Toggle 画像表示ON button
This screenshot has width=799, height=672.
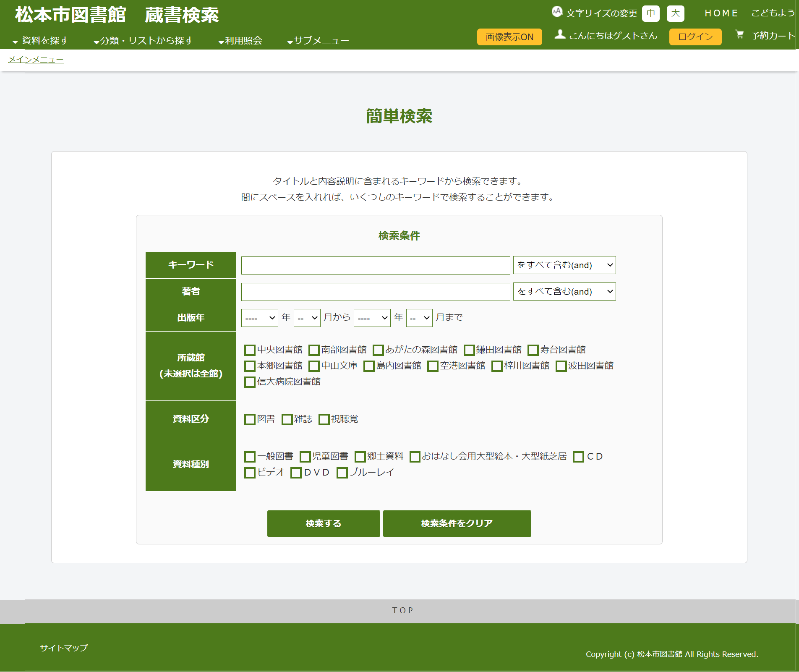click(x=509, y=37)
